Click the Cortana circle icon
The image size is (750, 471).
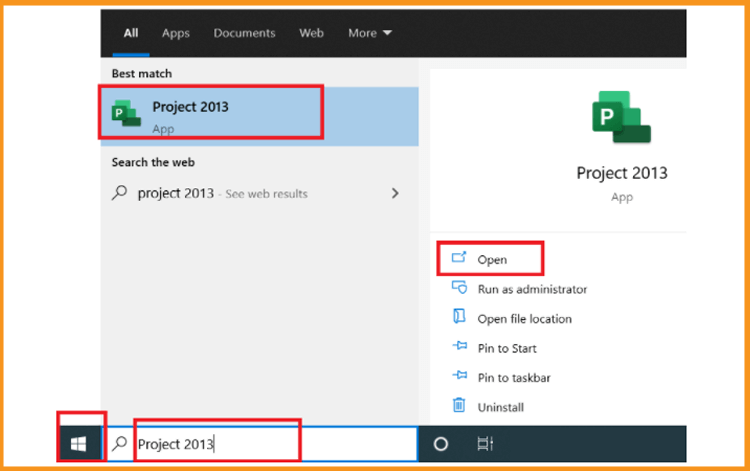click(441, 444)
